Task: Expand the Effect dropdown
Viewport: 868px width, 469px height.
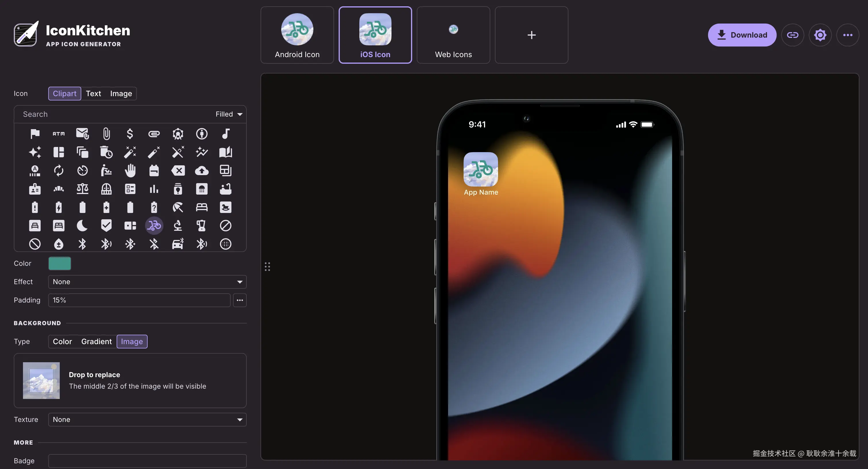Action: click(x=147, y=282)
